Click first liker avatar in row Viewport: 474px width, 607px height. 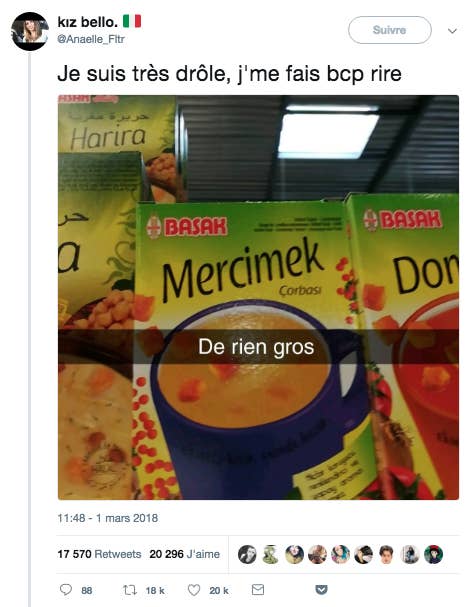tap(247, 554)
